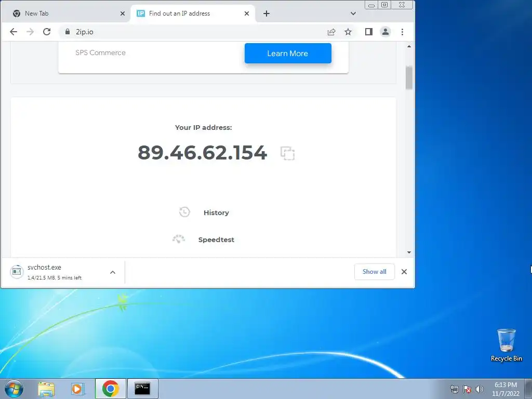Click Show all downloads
This screenshot has width=532, height=399.
(x=374, y=272)
